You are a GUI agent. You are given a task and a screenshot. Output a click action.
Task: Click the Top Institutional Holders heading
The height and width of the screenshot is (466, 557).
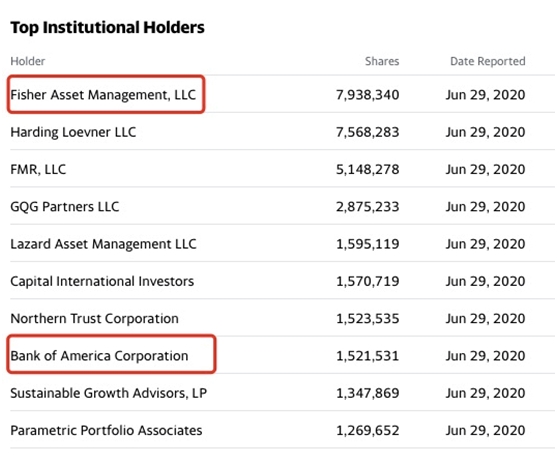pos(107,28)
